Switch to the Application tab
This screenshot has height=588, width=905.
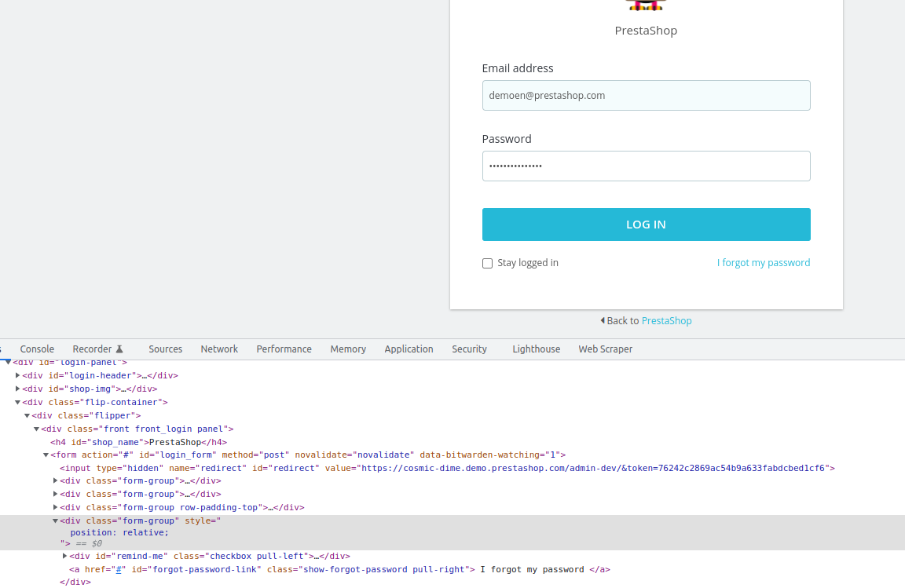[x=409, y=349]
